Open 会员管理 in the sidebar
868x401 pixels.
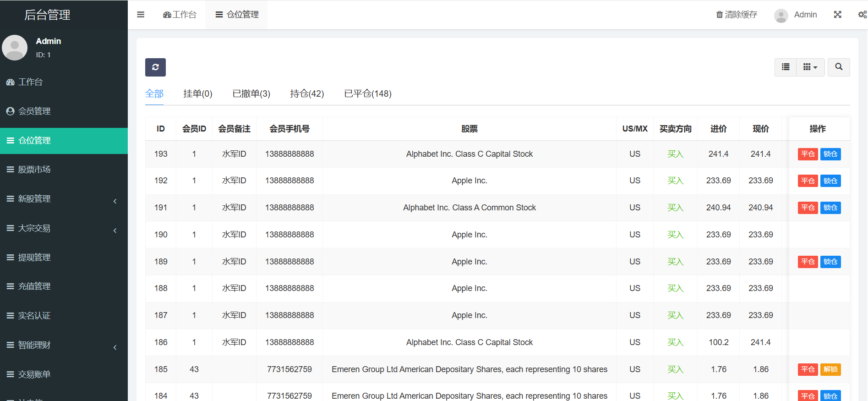[34, 111]
